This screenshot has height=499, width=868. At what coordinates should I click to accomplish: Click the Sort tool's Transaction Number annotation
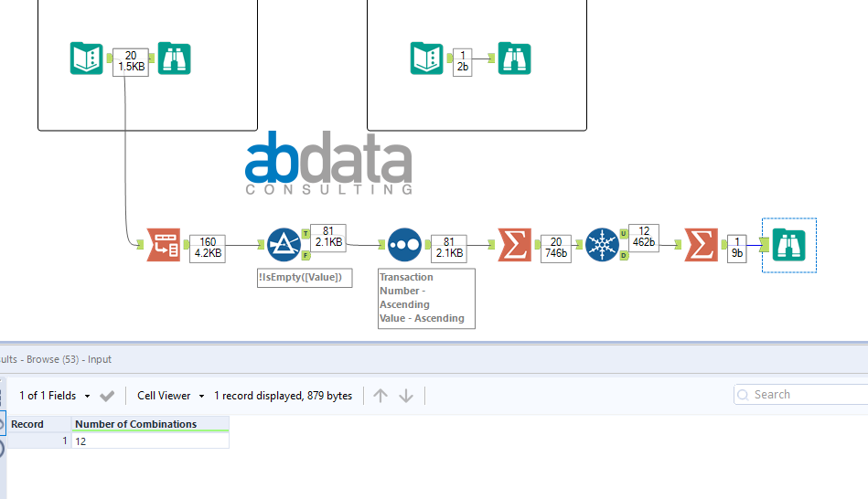(426, 298)
